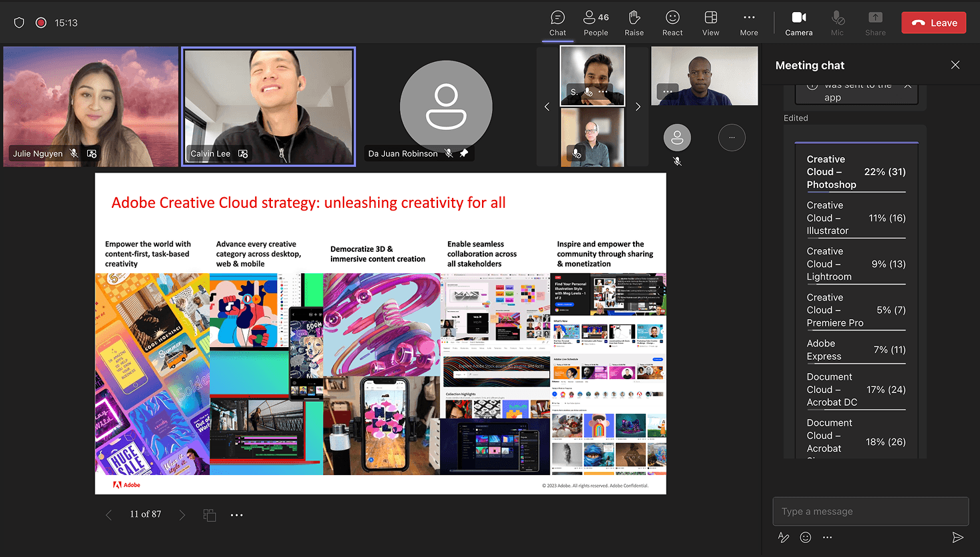This screenshot has height=557, width=980.
Task: Click the 15:13 meeting timer
Action: pyautogui.click(x=66, y=23)
